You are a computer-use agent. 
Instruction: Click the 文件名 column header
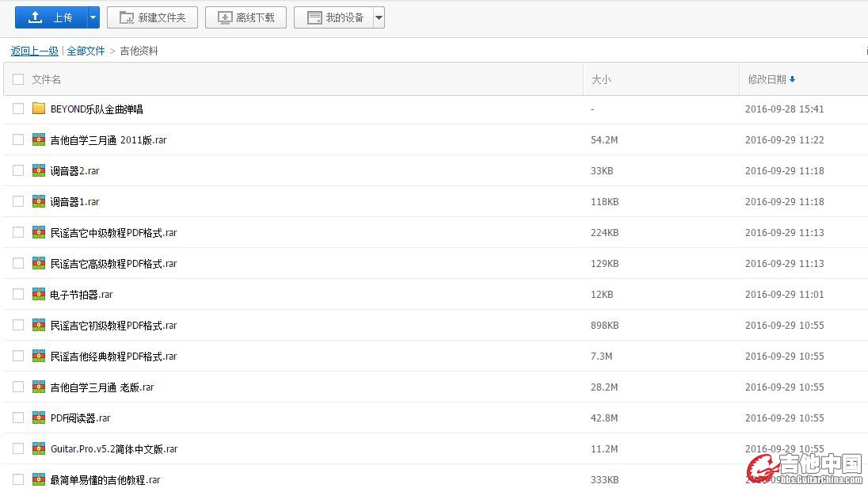tap(47, 79)
